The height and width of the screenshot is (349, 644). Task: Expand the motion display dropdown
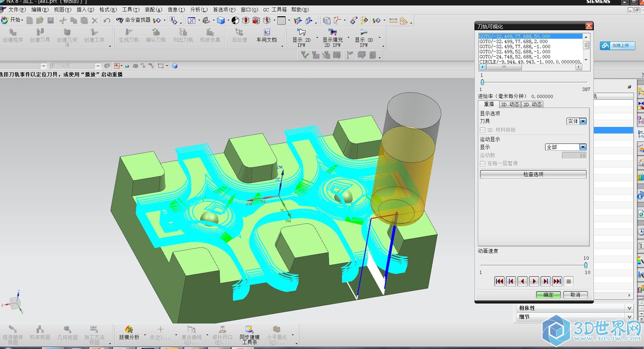pyautogui.click(x=583, y=147)
